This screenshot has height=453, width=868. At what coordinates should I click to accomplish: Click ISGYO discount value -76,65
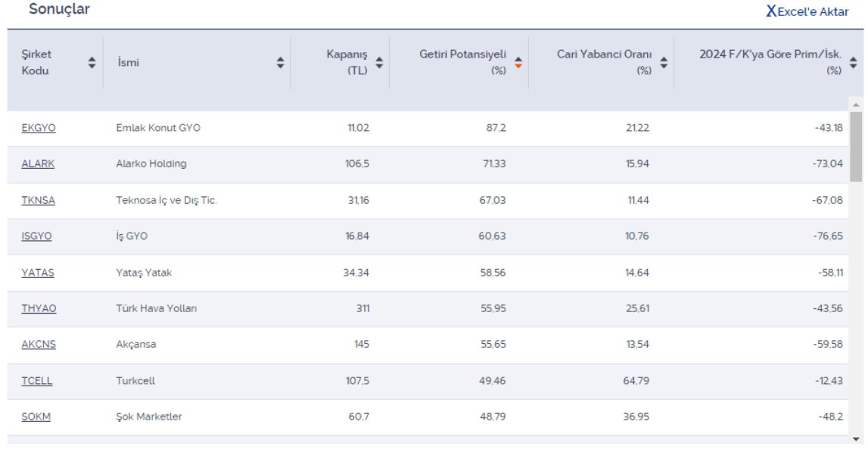[828, 236]
